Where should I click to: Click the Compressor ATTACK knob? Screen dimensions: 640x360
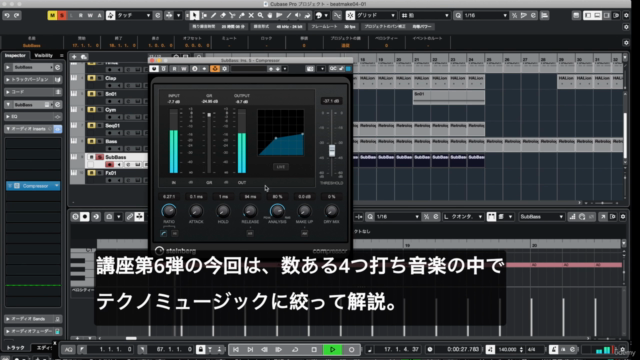pos(196,211)
